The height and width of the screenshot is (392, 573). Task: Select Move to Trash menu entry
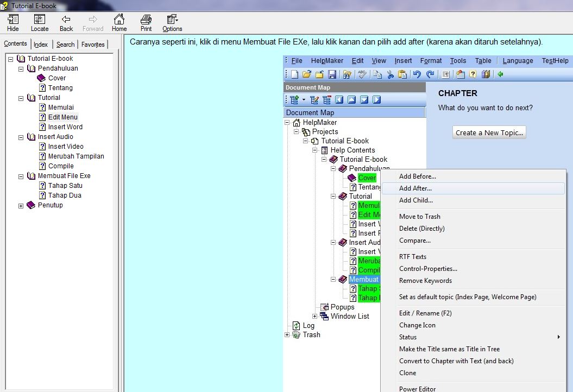[x=473, y=216]
